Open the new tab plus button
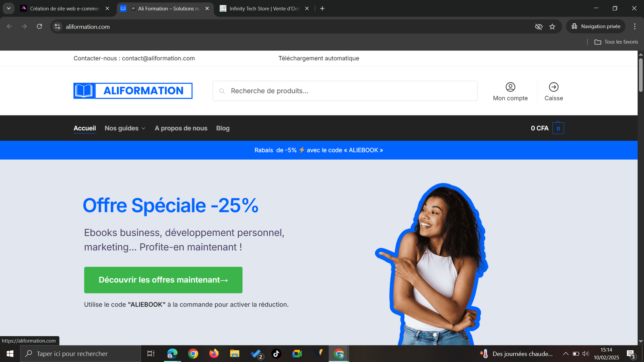The image size is (644, 362). (x=322, y=8)
